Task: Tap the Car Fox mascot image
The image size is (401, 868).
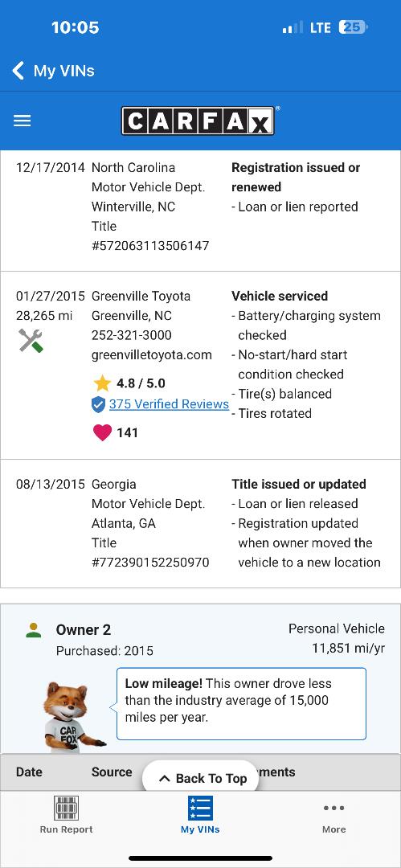Action: (72, 716)
